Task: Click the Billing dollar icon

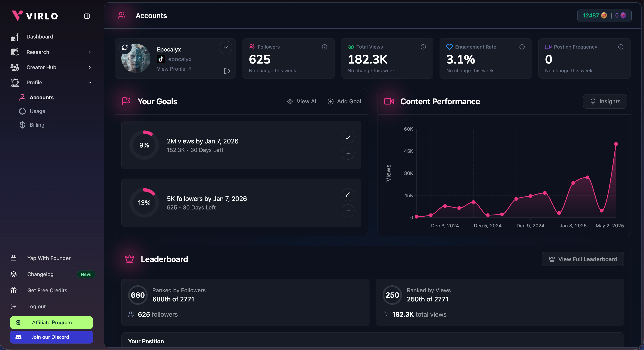Action: tap(22, 125)
